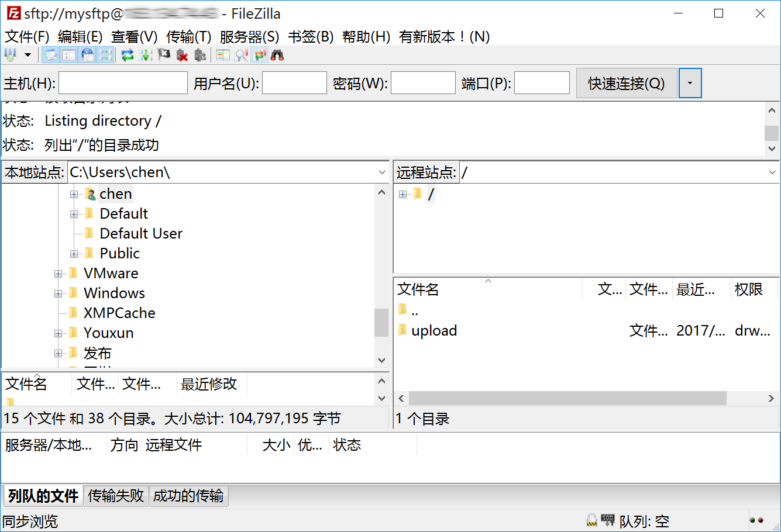This screenshot has width=781, height=532.
Task: Toggle synchronized browsing icon
Action: [x=259, y=56]
